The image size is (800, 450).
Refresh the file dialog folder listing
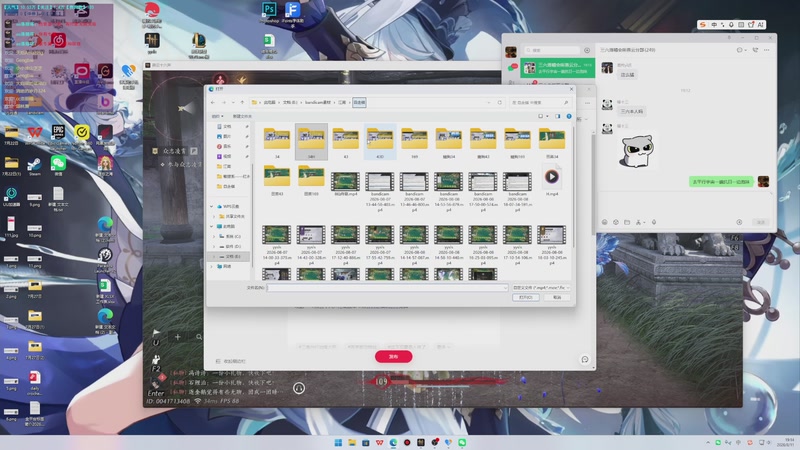click(x=499, y=103)
